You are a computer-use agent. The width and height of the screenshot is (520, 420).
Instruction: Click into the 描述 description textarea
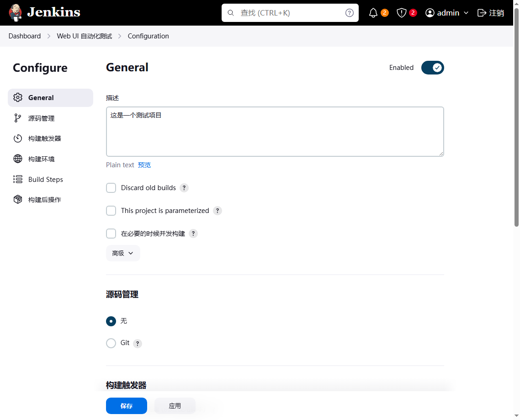coord(275,131)
